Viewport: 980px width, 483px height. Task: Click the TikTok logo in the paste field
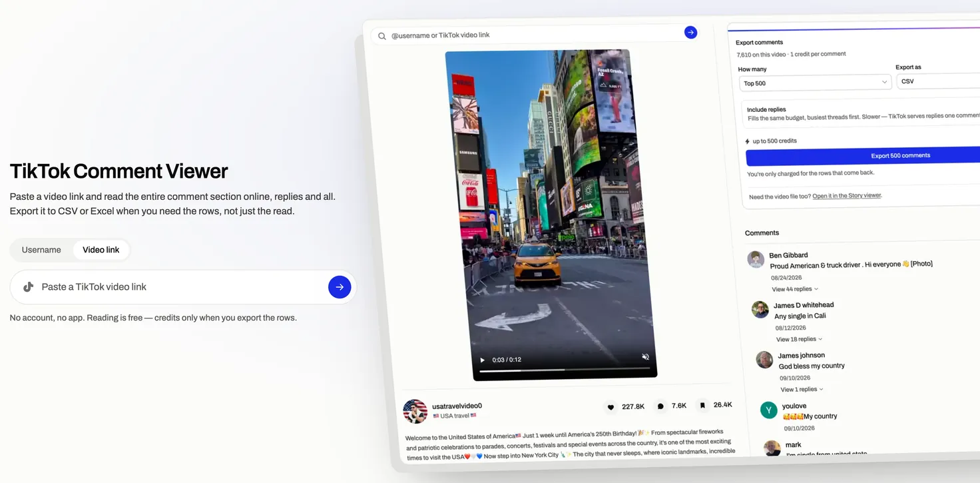(28, 287)
